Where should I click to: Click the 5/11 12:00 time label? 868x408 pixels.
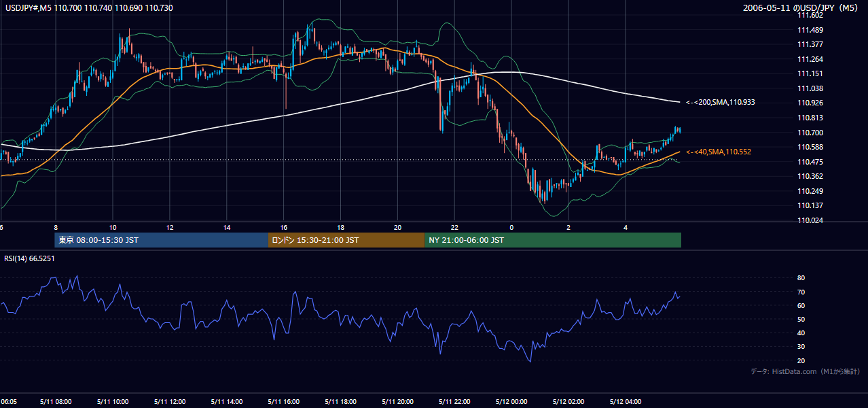coord(169,401)
